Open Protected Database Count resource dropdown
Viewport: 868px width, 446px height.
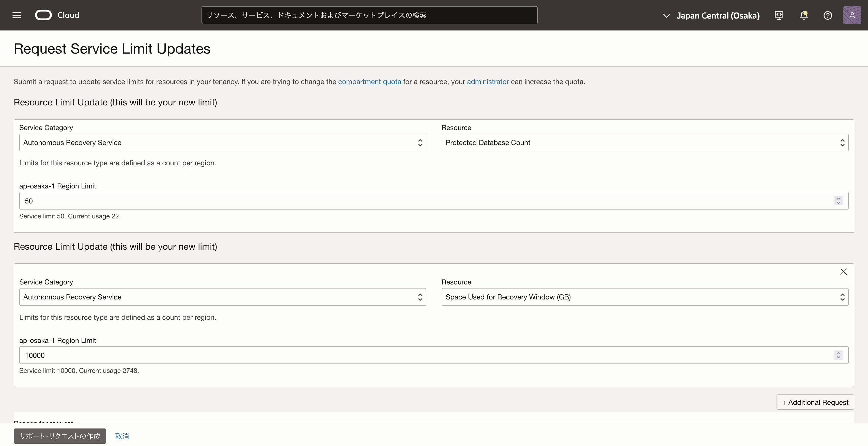pos(645,142)
